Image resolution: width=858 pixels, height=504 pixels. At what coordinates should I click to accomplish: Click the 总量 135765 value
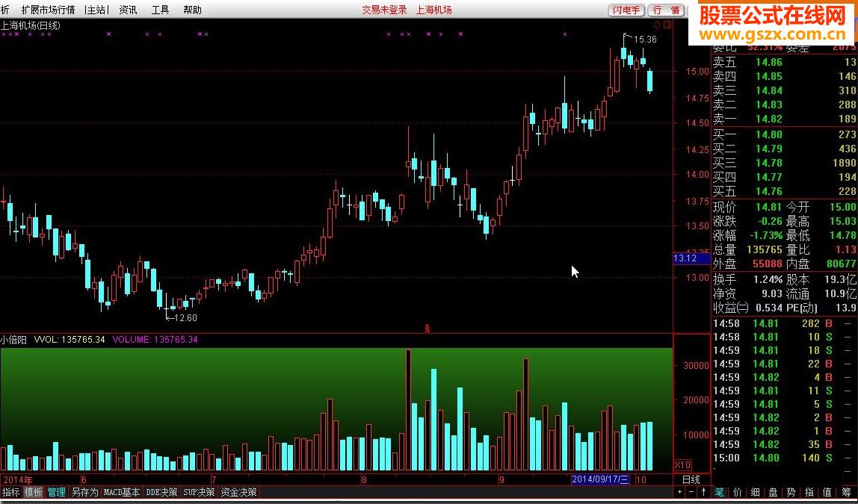[764, 250]
